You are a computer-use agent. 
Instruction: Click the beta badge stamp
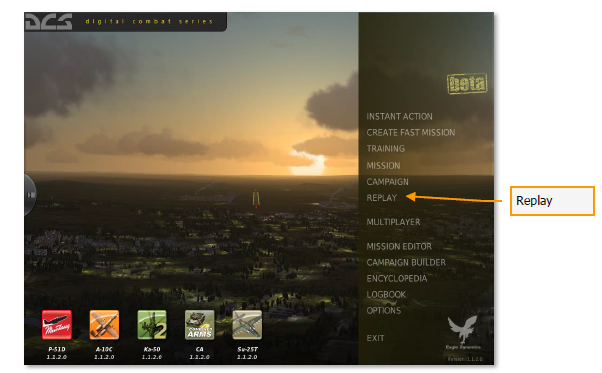pyautogui.click(x=467, y=83)
